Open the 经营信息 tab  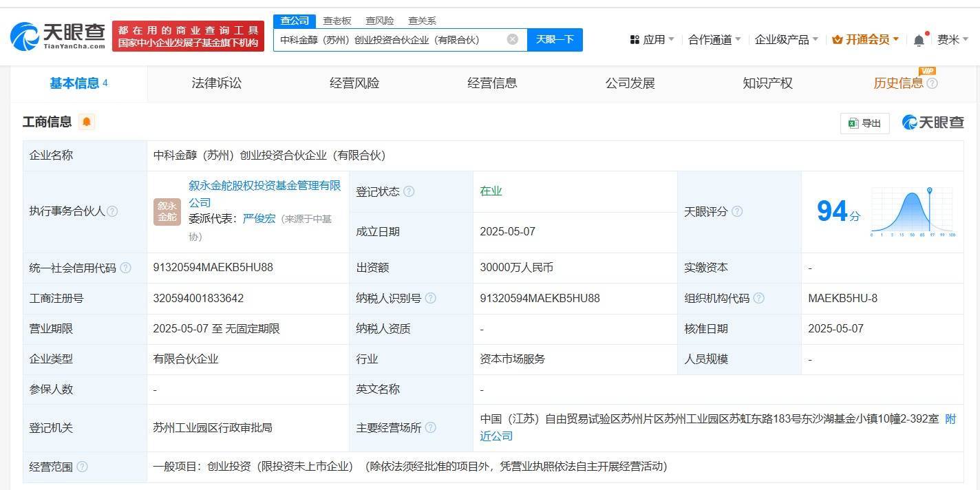492,83
